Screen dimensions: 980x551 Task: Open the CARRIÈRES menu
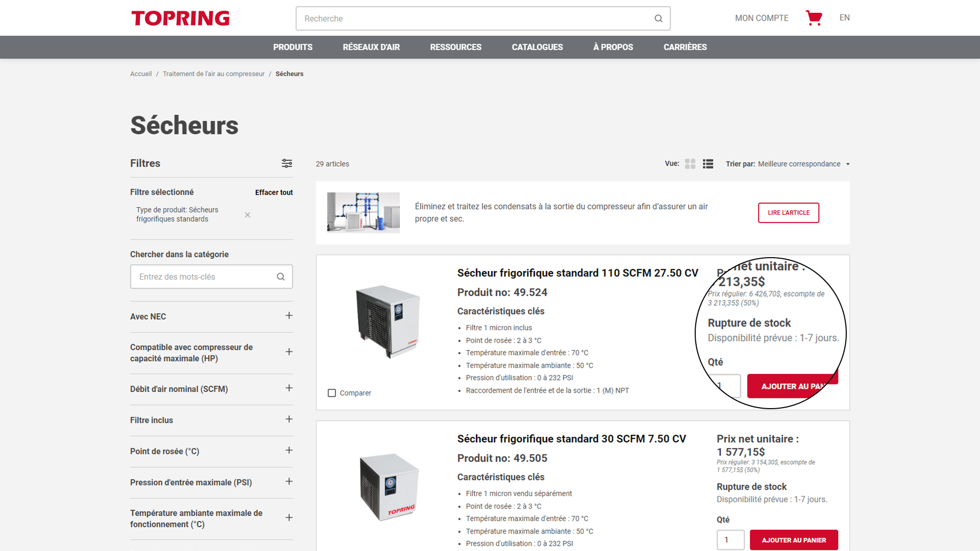coord(685,47)
